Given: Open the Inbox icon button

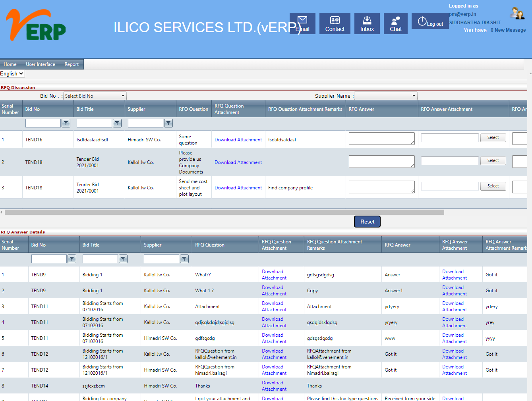Looking at the screenshot, I should coord(367,23).
